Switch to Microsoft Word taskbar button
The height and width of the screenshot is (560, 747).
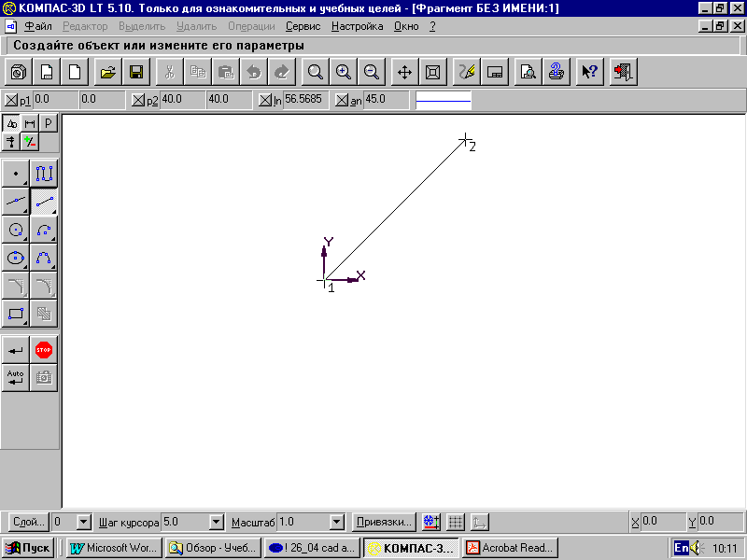[114, 548]
